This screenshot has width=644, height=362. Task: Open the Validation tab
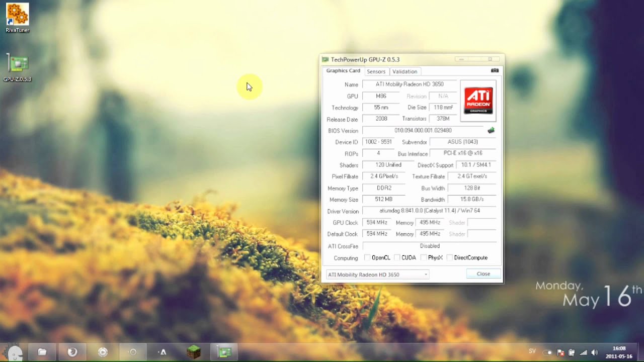405,71
